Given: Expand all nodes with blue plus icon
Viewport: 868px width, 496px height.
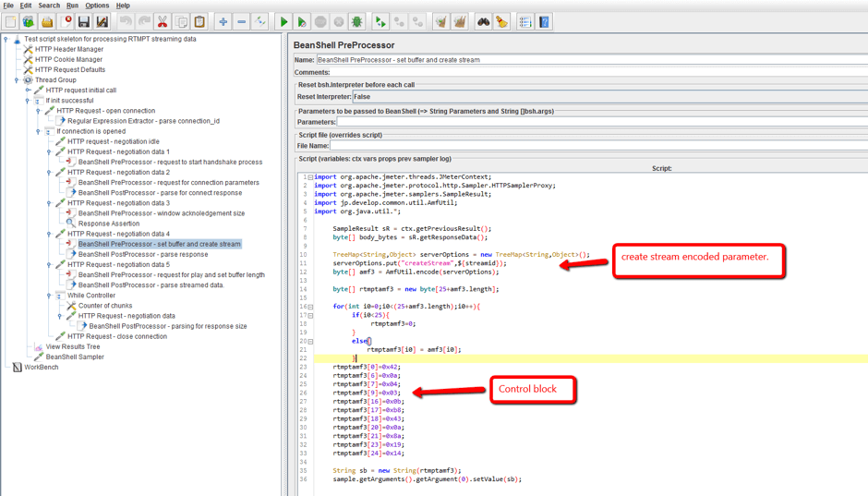Looking at the screenshot, I should [x=223, y=22].
